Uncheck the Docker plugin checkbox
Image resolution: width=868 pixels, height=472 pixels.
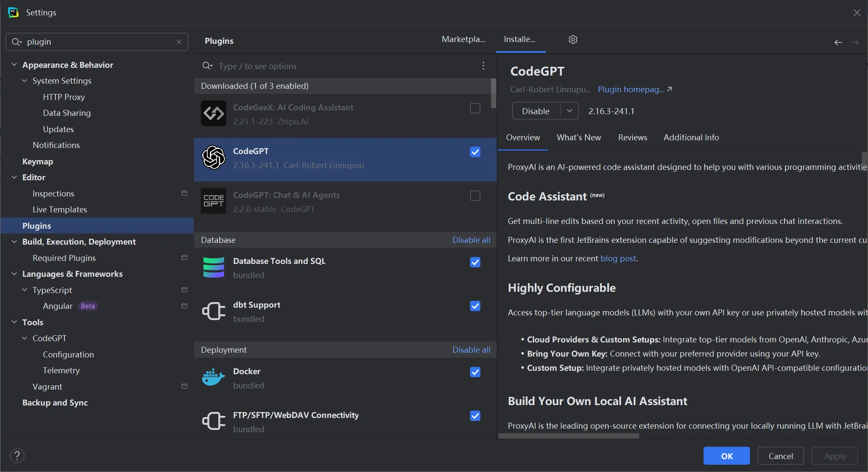coord(475,372)
